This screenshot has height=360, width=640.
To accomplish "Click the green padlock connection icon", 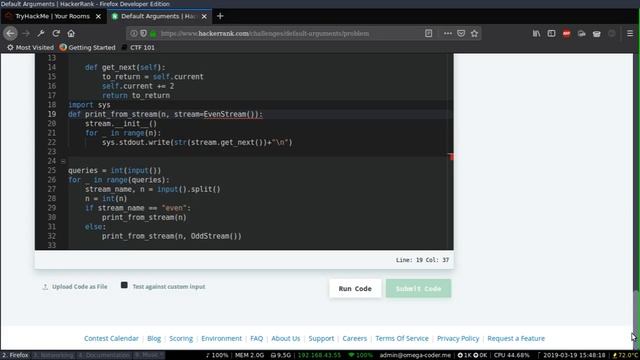I will coord(153,34).
